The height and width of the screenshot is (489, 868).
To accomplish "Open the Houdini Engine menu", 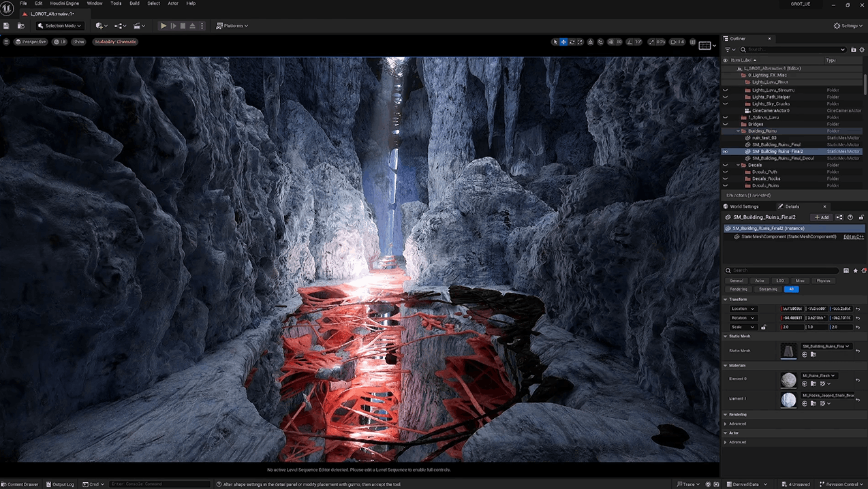I will click(65, 3).
